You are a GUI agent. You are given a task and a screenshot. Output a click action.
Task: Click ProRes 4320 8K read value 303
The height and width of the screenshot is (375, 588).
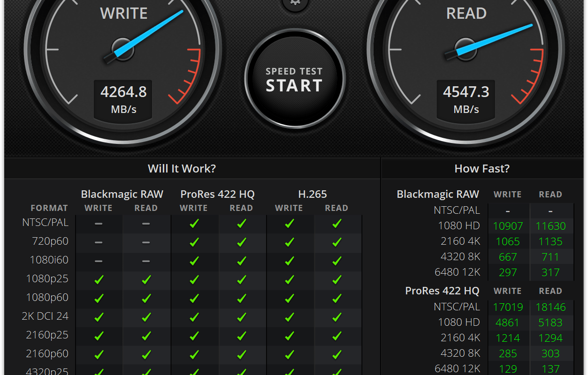[x=551, y=353]
